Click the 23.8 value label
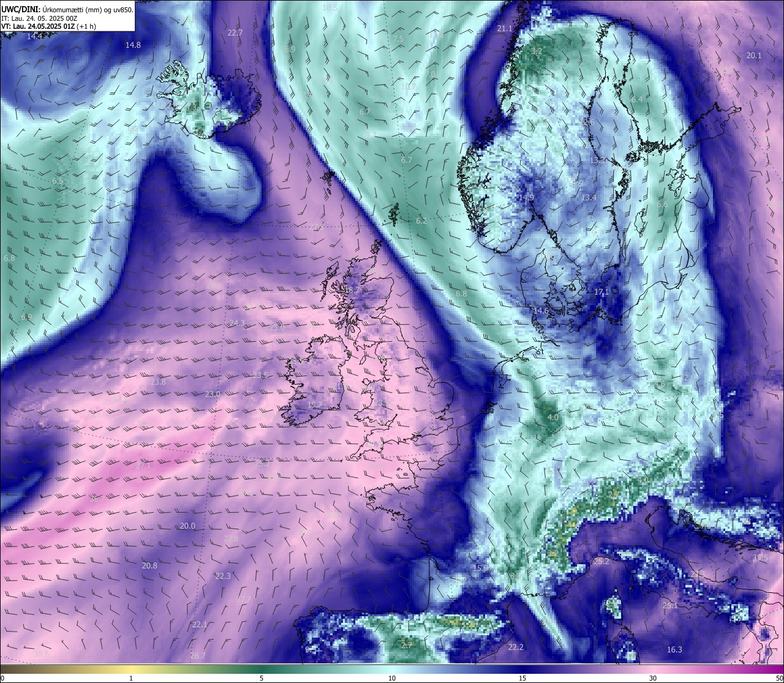Viewport: 784px width, 683px height. point(158,382)
